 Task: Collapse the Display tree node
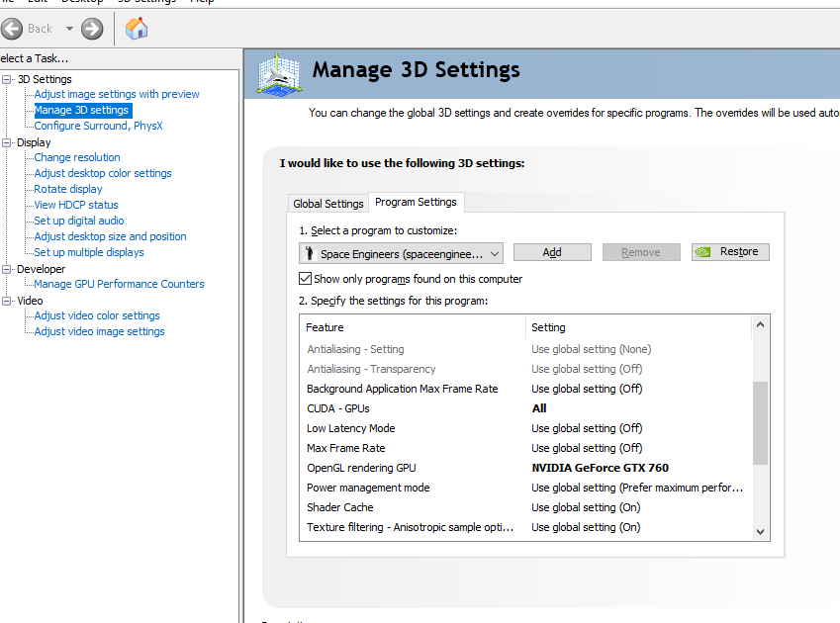(x=8, y=142)
